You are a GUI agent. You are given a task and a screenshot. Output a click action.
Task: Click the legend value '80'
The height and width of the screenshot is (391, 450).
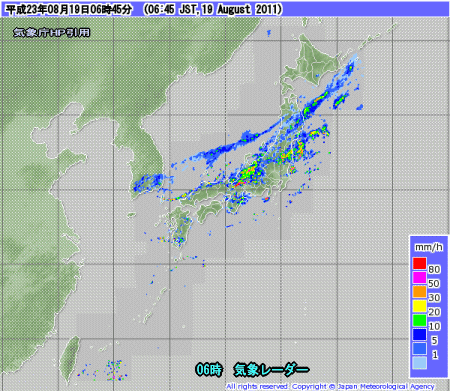pyautogui.click(x=434, y=269)
